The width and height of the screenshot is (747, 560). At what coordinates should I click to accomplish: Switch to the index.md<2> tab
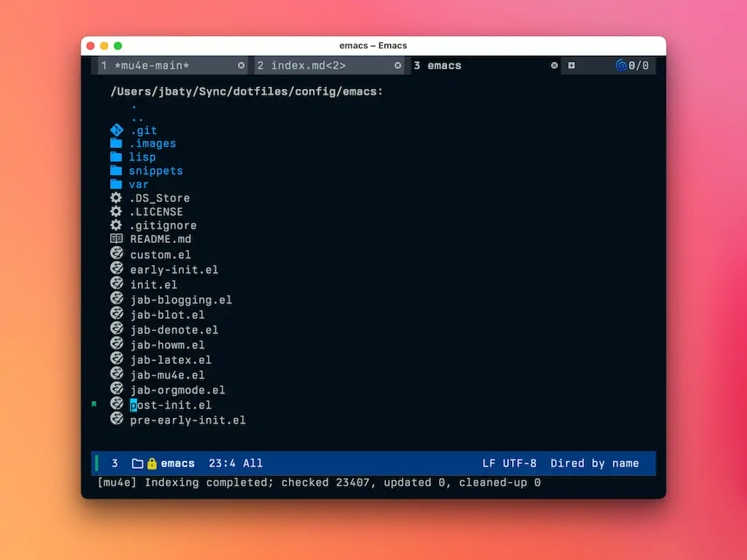(x=308, y=66)
